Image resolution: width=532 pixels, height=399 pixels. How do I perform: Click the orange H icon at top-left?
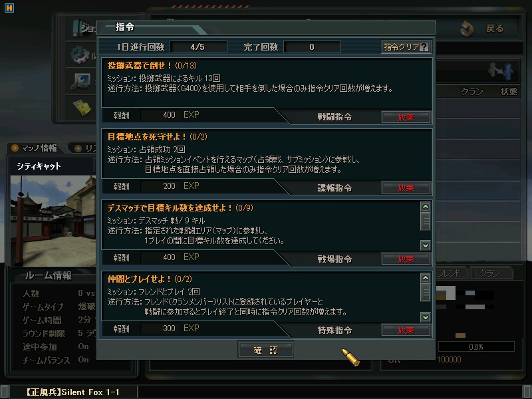9,8
